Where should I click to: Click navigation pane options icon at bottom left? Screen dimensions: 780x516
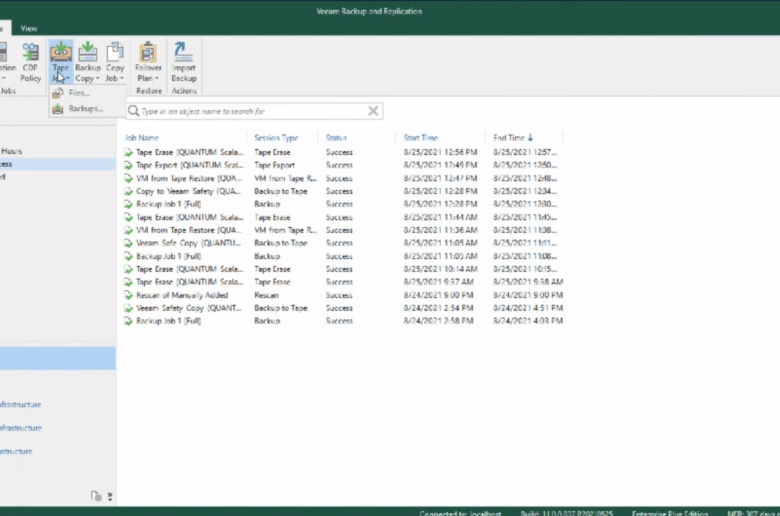(x=96, y=496)
